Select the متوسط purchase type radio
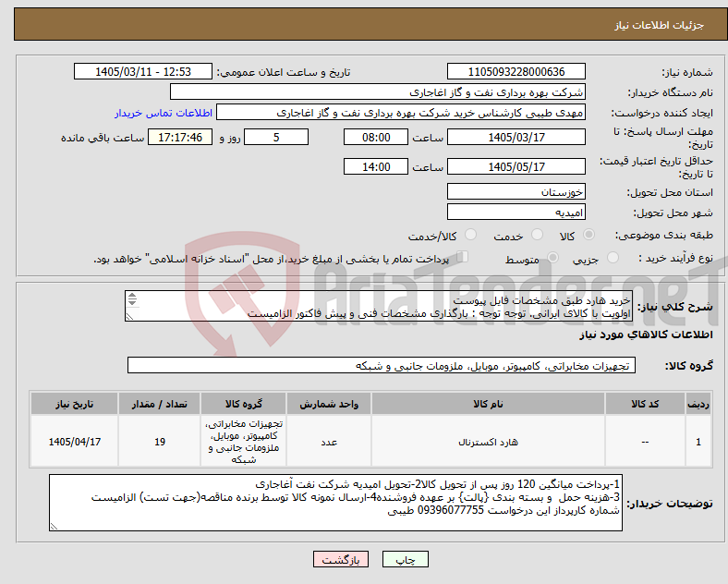This screenshot has height=584, width=728. point(553,258)
